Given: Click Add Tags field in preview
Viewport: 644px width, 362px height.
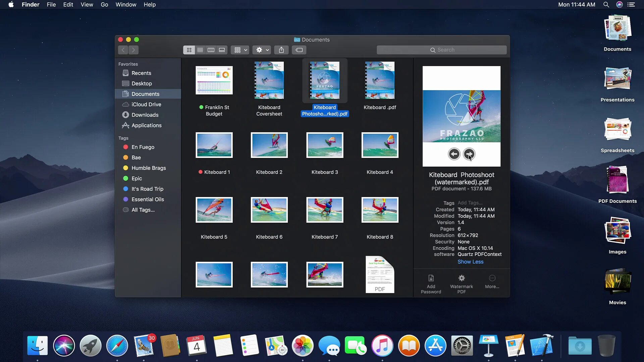Looking at the screenshot, I should (470, 203).
